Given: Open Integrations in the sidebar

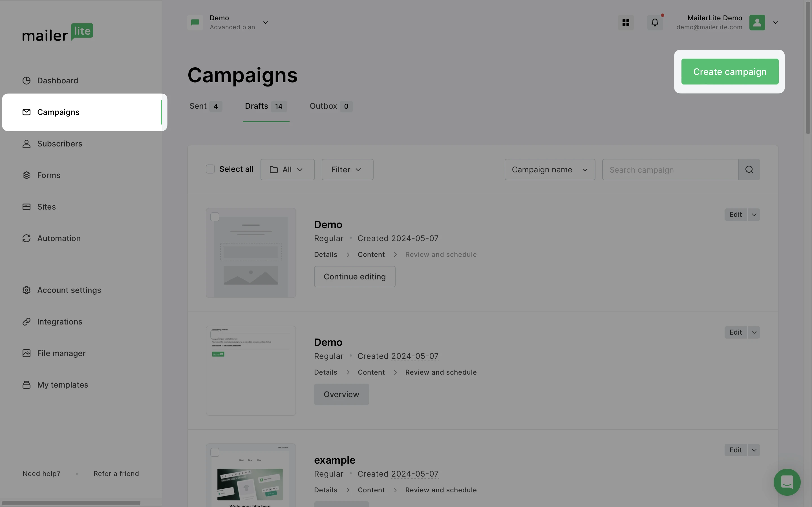Looking at the screenshot, I should pyautogui.click(x=59, y=322).
